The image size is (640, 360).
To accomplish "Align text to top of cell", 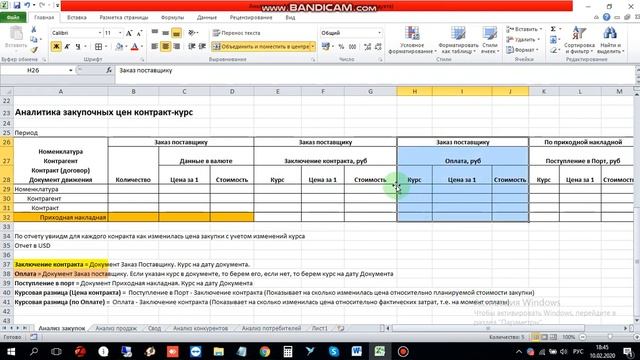I will click(x=155, y=33).
